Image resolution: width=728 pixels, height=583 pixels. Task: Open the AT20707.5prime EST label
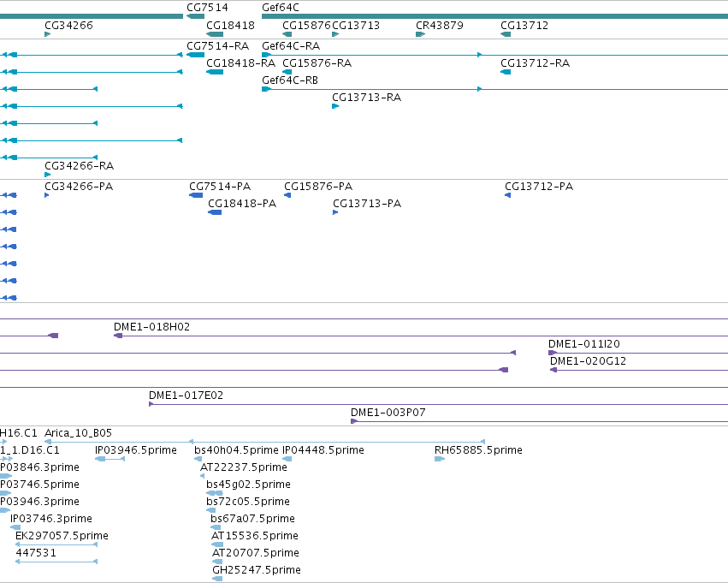point(256,553)
